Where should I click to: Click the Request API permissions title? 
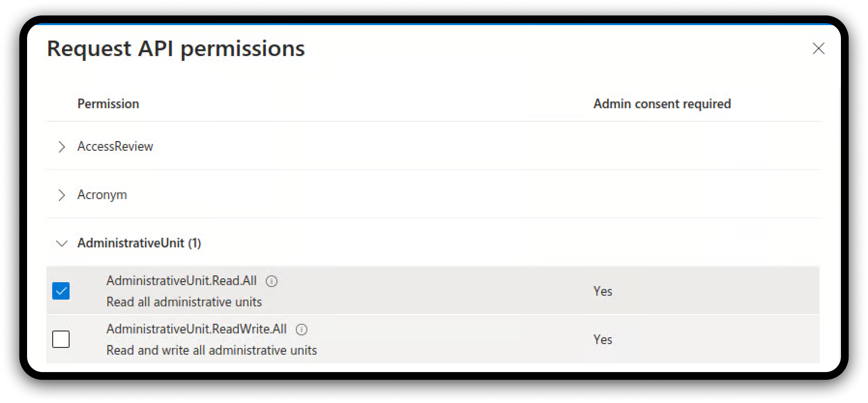(x=176, y=48)
